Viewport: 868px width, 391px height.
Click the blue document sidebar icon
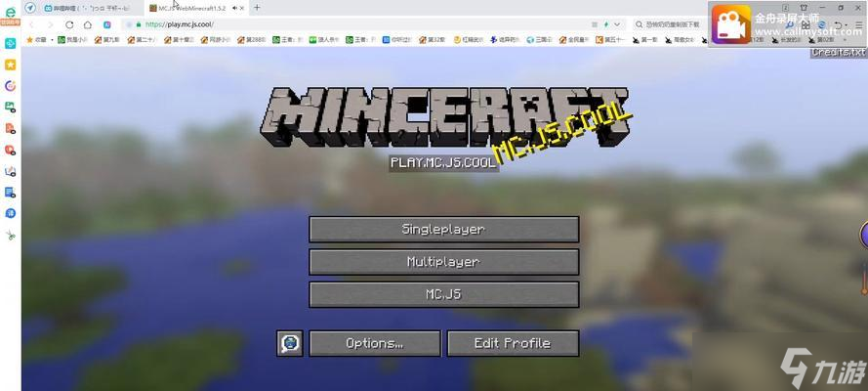pyautogui.click(x=10, y=193)
